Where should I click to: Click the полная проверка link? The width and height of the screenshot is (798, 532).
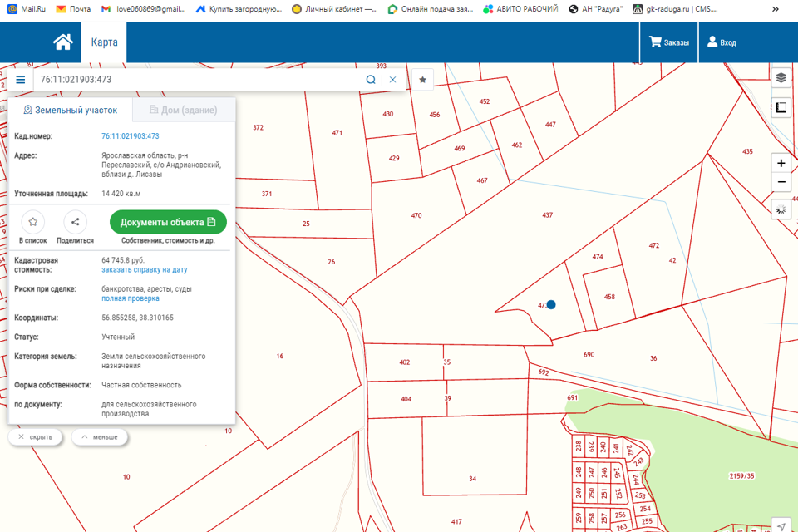pyautogui.click(x=131, y=298)
